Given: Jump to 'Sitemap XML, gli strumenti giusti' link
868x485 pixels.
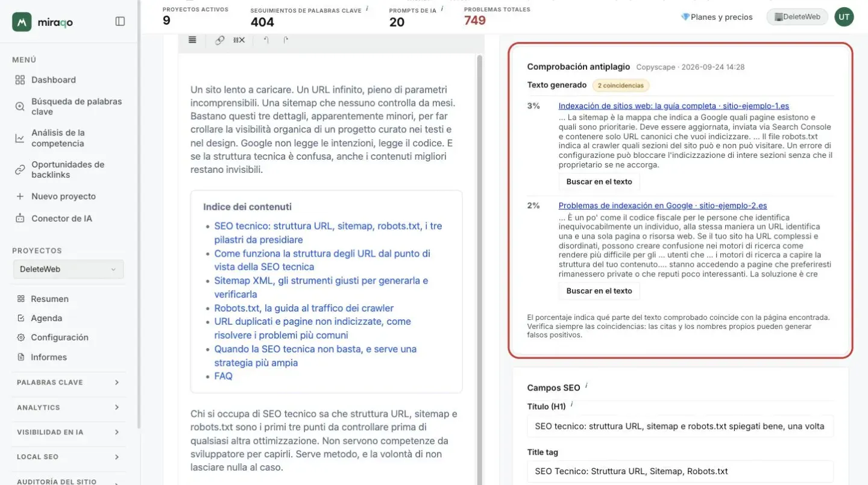Looking at the screenshot, I should pos(321,287).
